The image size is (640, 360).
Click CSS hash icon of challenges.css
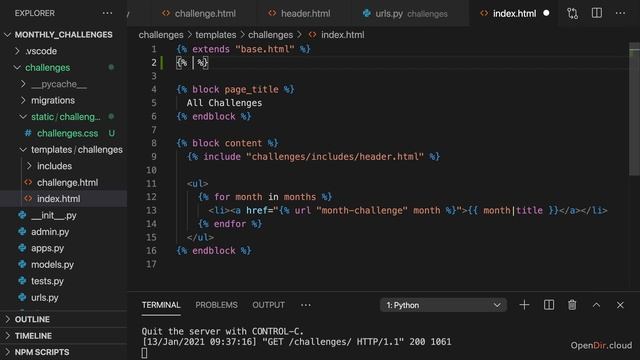click(28, 133)
